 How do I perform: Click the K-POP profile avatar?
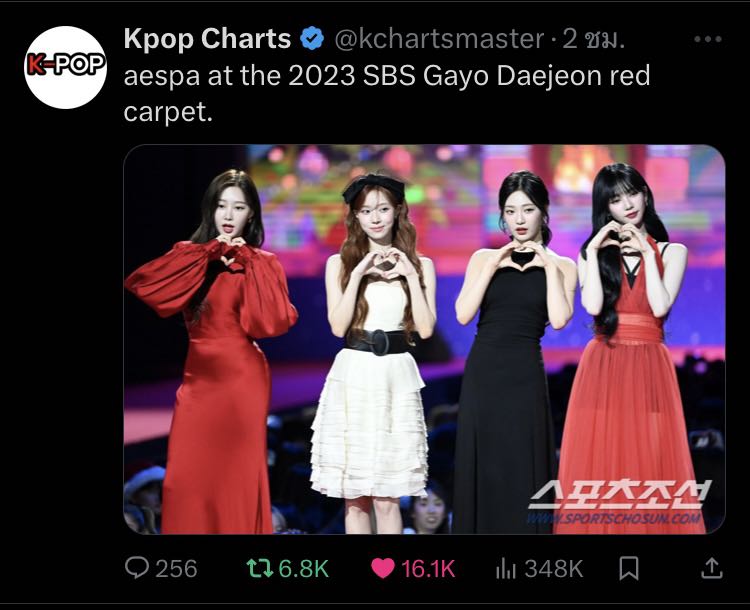[66, 67]
